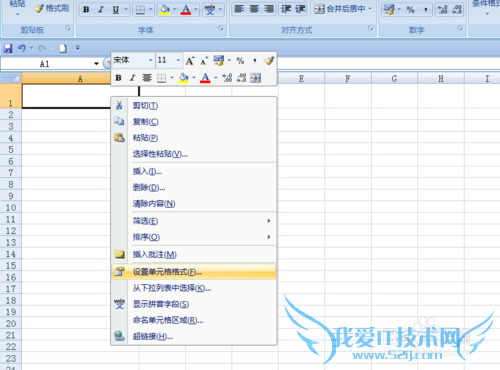Click the ribbon fill color bucket
The width and height of the screenshot is (500, 370).
click(x=164, y=10)
